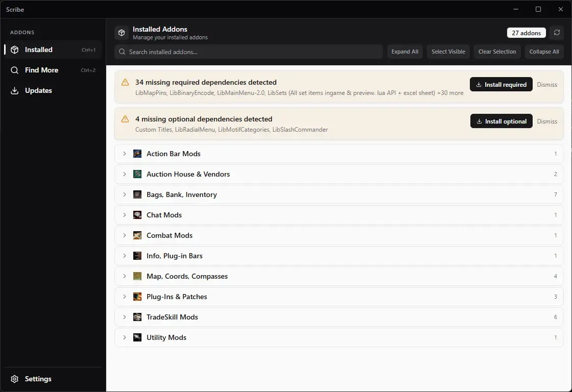The width and height of the screenshot is (572, 392).
Task: Click the Action Bar Mods category thumbnail icon
Action: 137,153
